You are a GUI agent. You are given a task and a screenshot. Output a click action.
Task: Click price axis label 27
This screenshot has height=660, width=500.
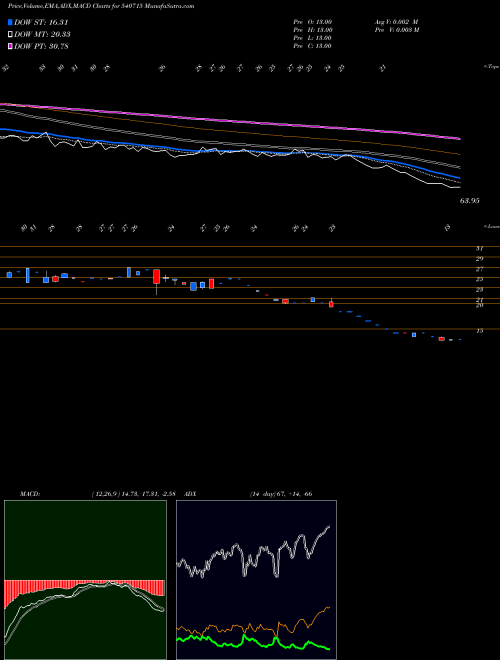tap(479, 269)
